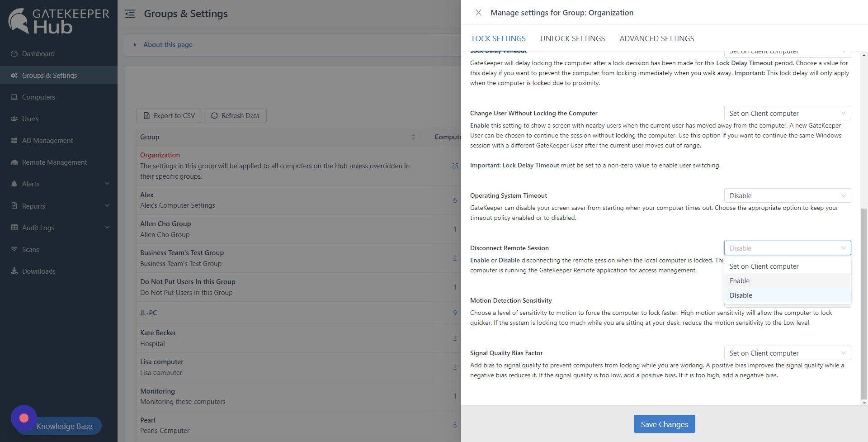The height and width of the screenshot is (442, 868).
Task: Click the Dashboard sidebar icon
Action: coord(14,53)
